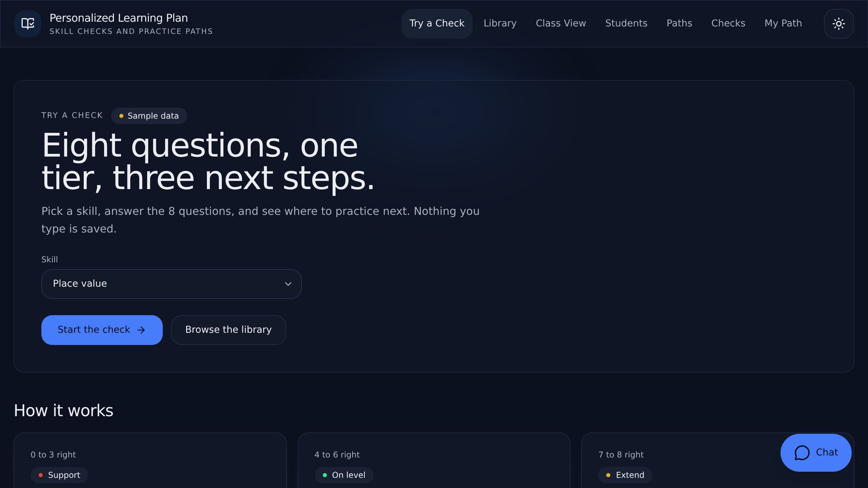Open the Students page
Viewport: 868px width, 488px height.
626,23
